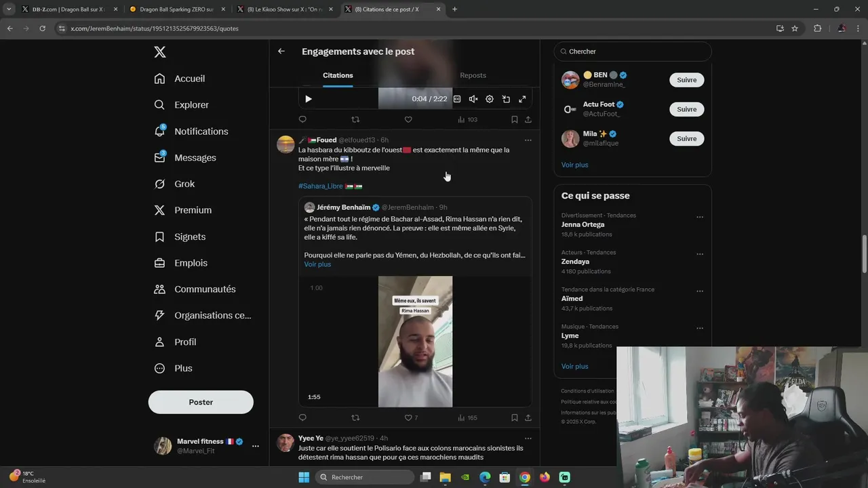Image resolution: width=868 pixels, height=488 pixels.
Task: Bookmark this page with star icon
Action: [x=795, y=28]
